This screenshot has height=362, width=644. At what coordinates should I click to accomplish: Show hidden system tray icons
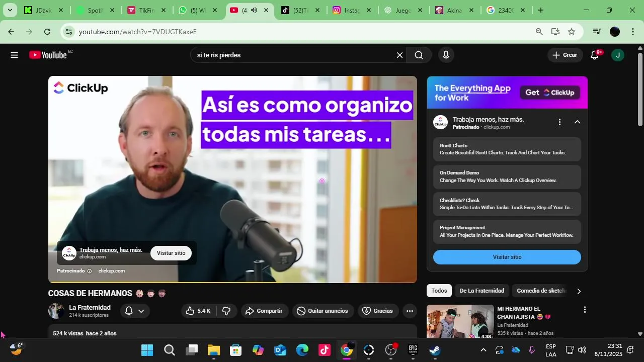[484, 350]
